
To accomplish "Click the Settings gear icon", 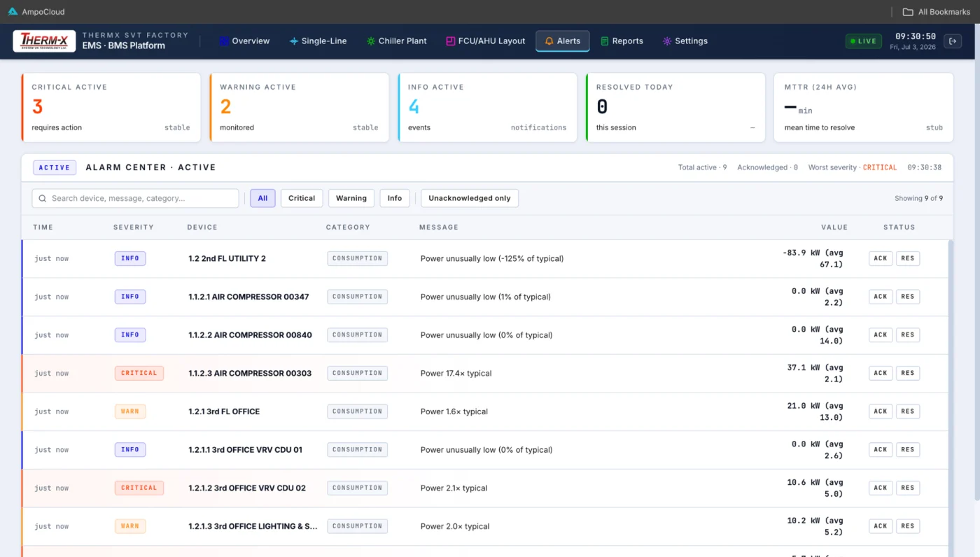I will (x=667, y=41).
